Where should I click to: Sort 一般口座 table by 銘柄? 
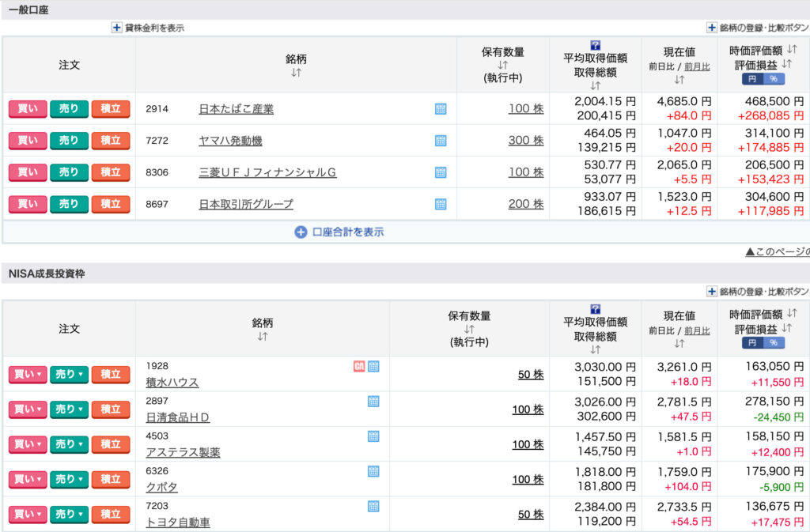pos(296,72)
